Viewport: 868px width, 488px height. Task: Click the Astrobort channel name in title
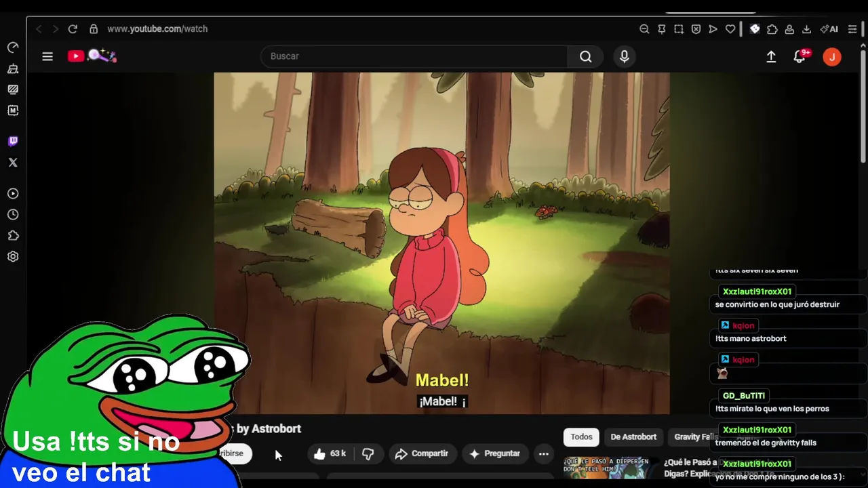click(276, 429)
